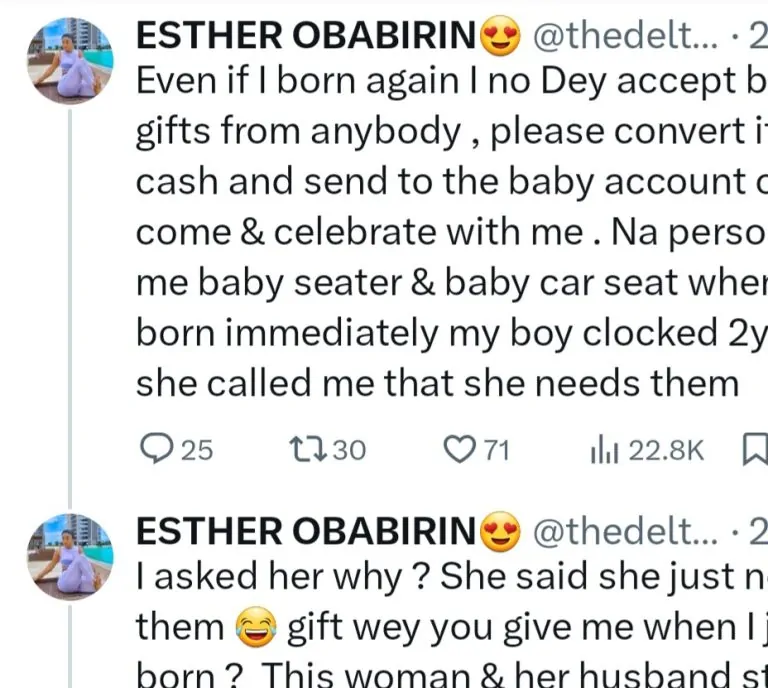Open the tweet starting "I asked her why"
Image resolution: width=768 pixels, height=688 pixels.
tap(440, 580)
